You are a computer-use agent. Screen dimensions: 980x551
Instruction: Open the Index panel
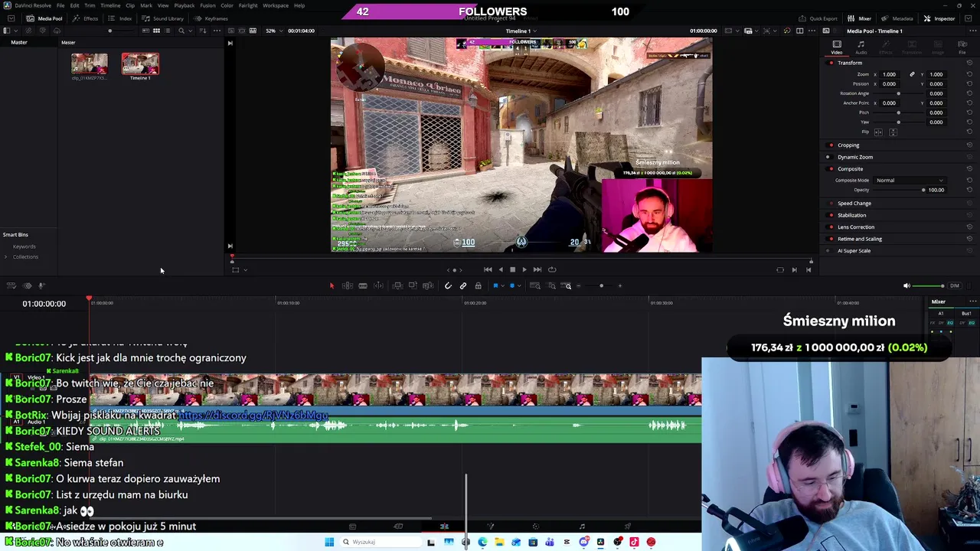coord(120,18)
